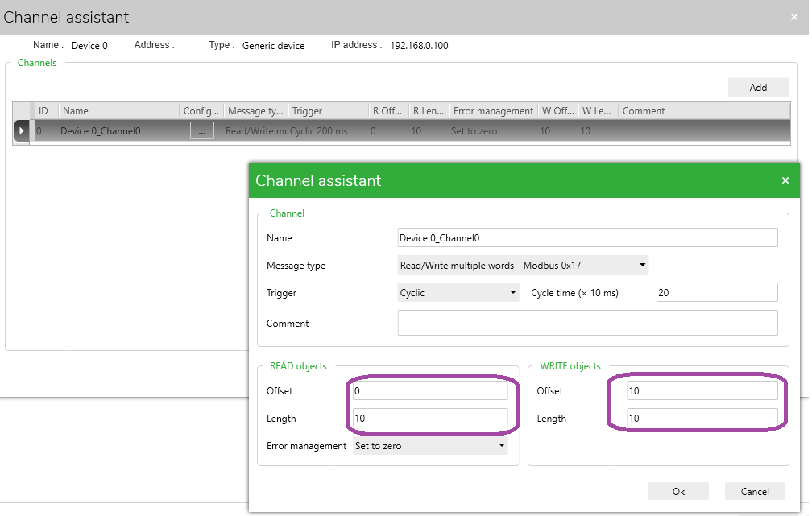Open the Config ellipsis button for Device 0_Channel0
This screenshot has height=516, width=812.
(202, 131)
